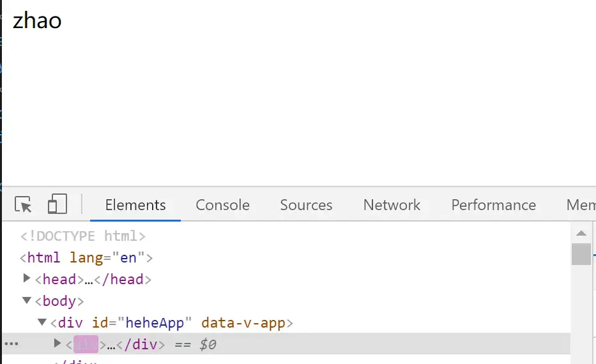Click the data-v-app attribute
Screen dimensions: 596x364
point(243,322)
